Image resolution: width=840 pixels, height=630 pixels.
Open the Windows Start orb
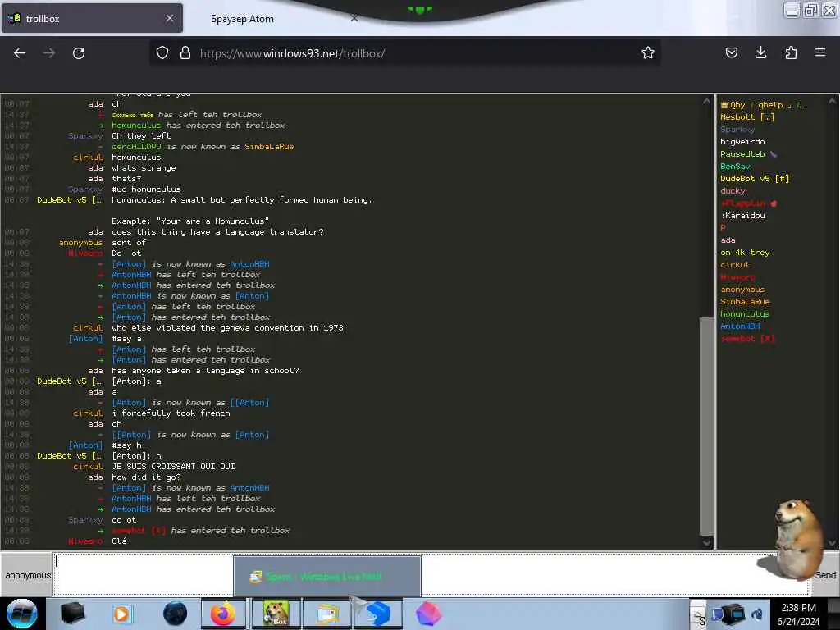click(x=21, y=614)
